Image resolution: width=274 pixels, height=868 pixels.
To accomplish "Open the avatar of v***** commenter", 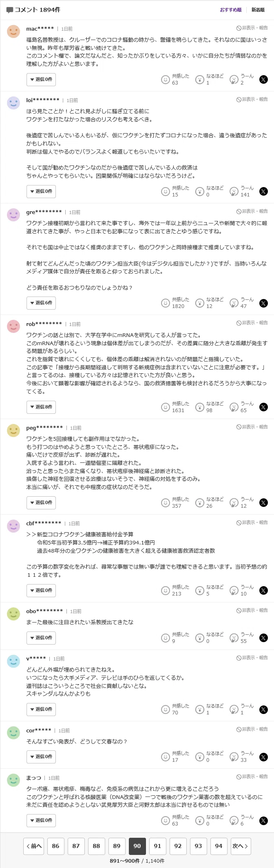I will 13,661.
